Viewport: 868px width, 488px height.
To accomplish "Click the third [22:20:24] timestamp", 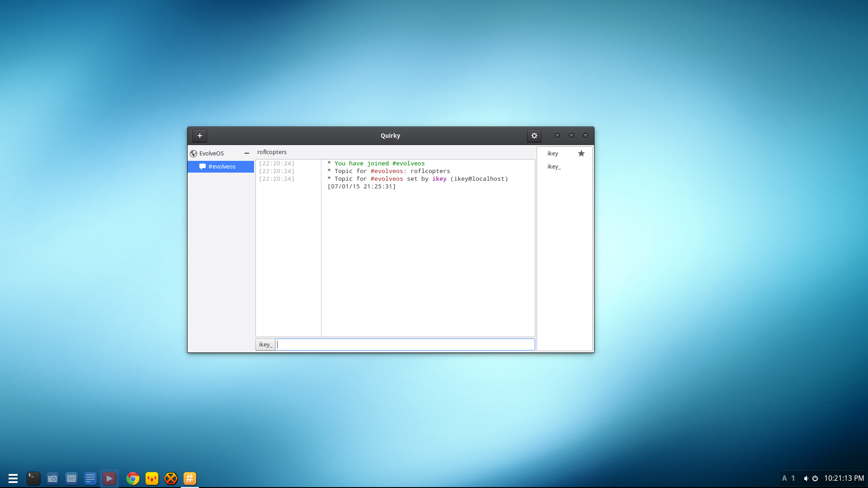I will tap(277, 179).
